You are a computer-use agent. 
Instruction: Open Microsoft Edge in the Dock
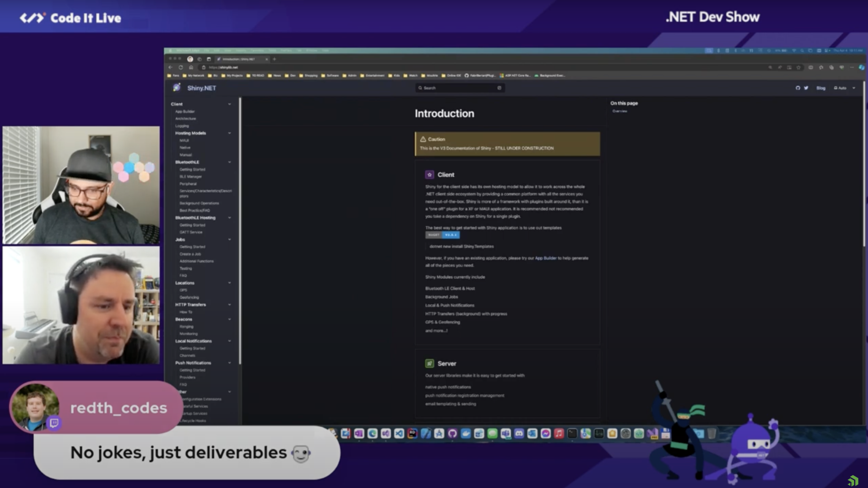[372, 434]
